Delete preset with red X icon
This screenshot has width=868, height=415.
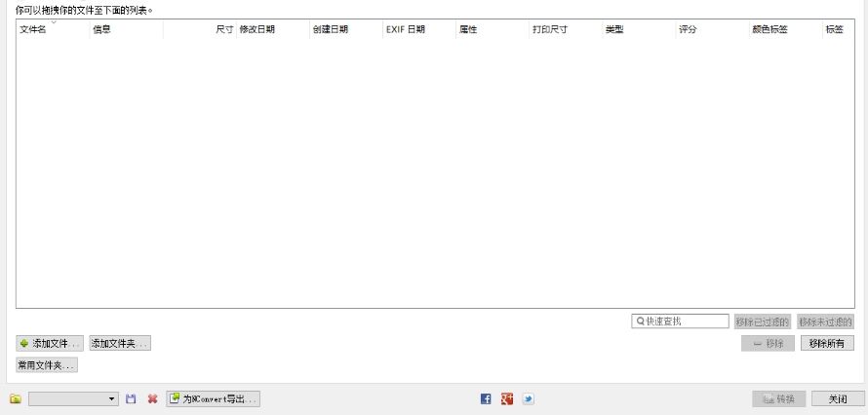pos(153,399)
